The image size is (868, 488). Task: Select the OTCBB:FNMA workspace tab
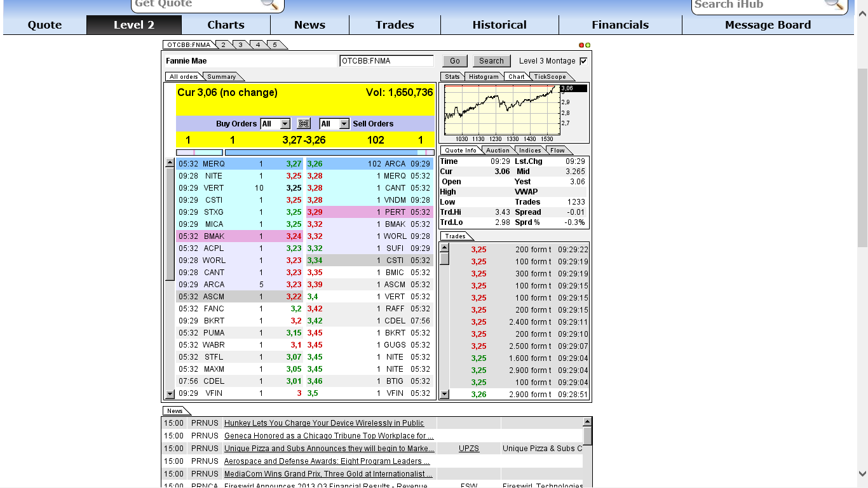coord(189,44)
